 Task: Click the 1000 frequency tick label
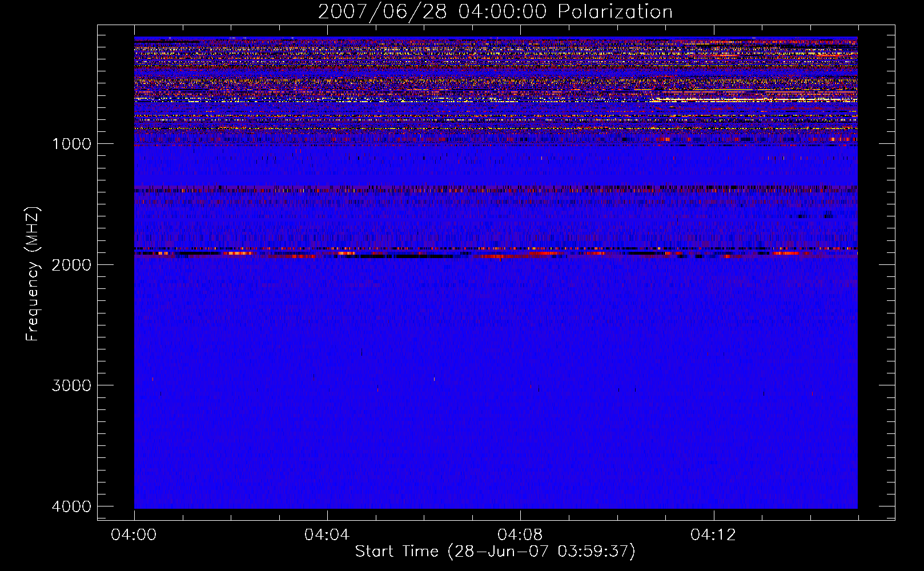tap(71, 144)
